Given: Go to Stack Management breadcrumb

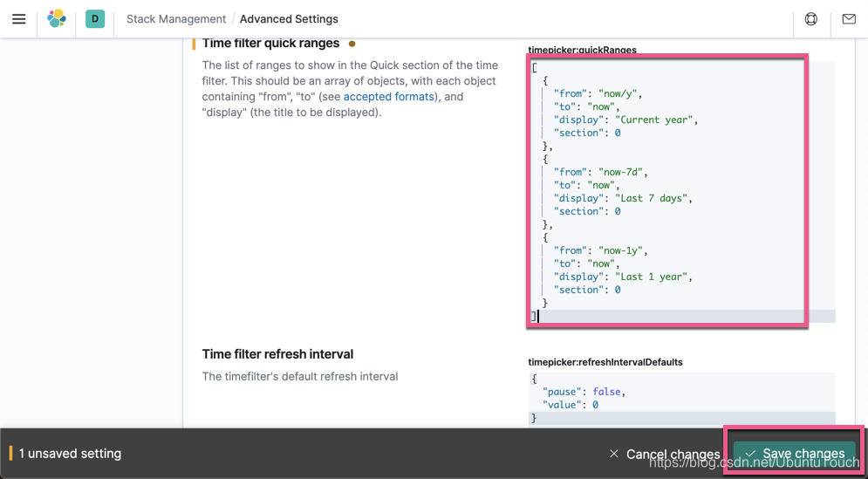Looking at the screenshot, I should [176, 19].
